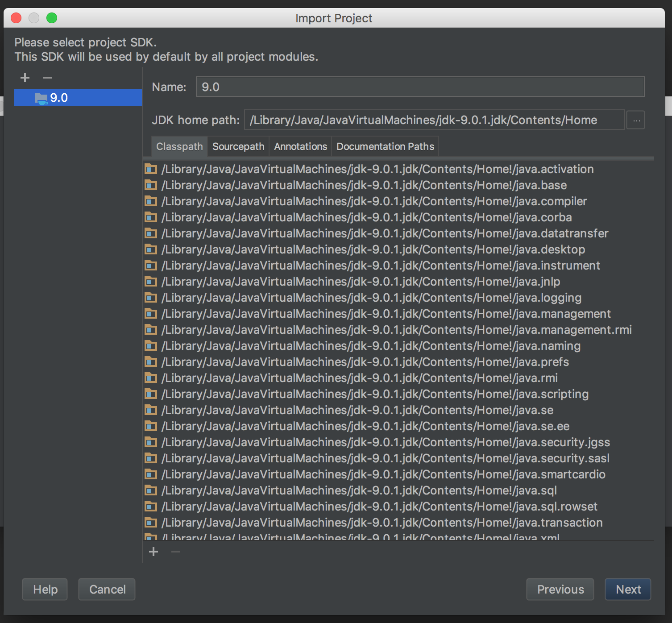672x623 pixels.
Task: Click the JDK home path field
Action: click(x=434, y=120)
